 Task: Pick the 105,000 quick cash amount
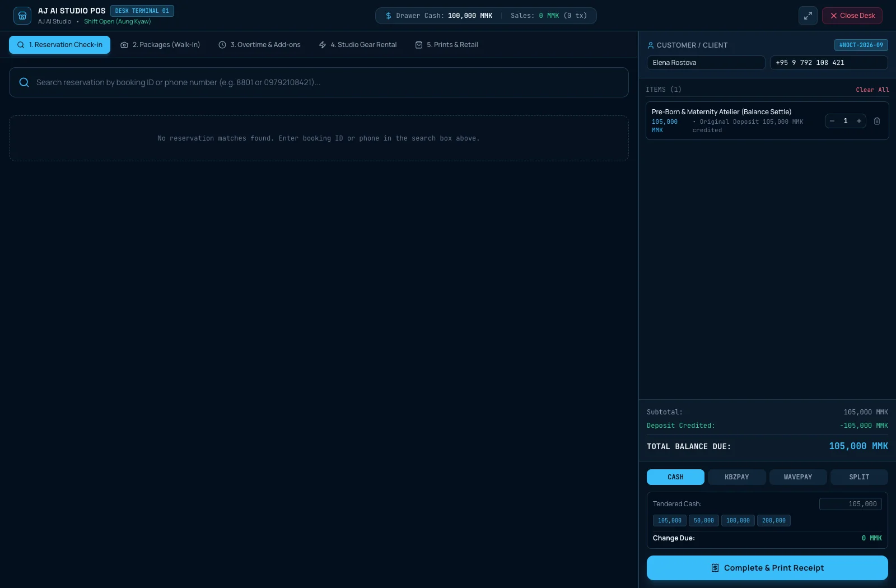pyautogui.click(x=670, y=520)
